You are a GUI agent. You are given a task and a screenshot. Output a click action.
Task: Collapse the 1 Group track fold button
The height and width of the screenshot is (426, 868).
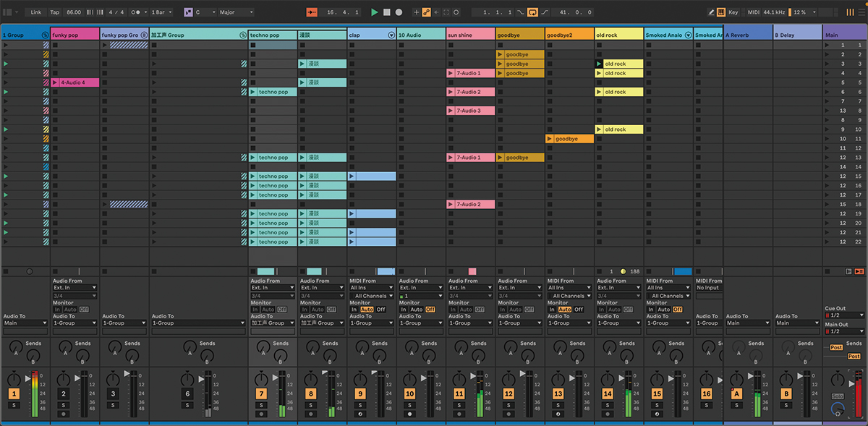tap(45, 35)
